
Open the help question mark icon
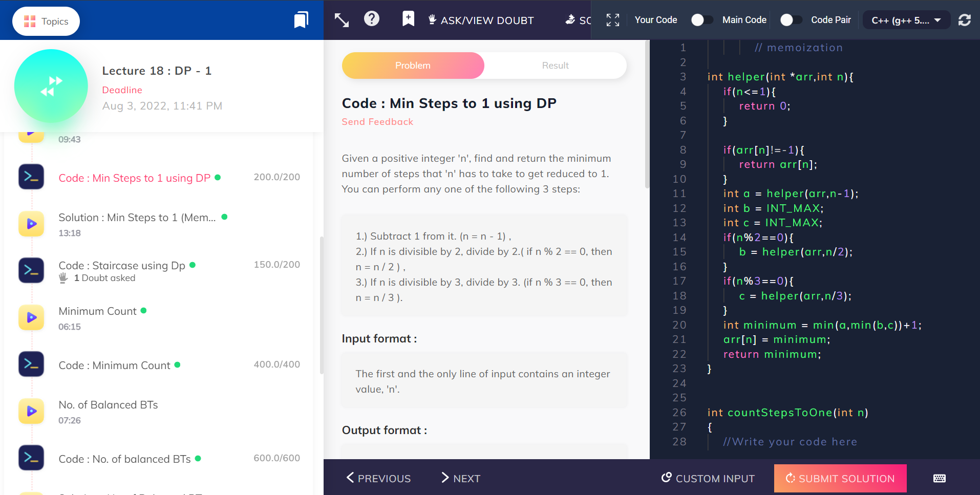pyautogui.click(x=372, y=19)
